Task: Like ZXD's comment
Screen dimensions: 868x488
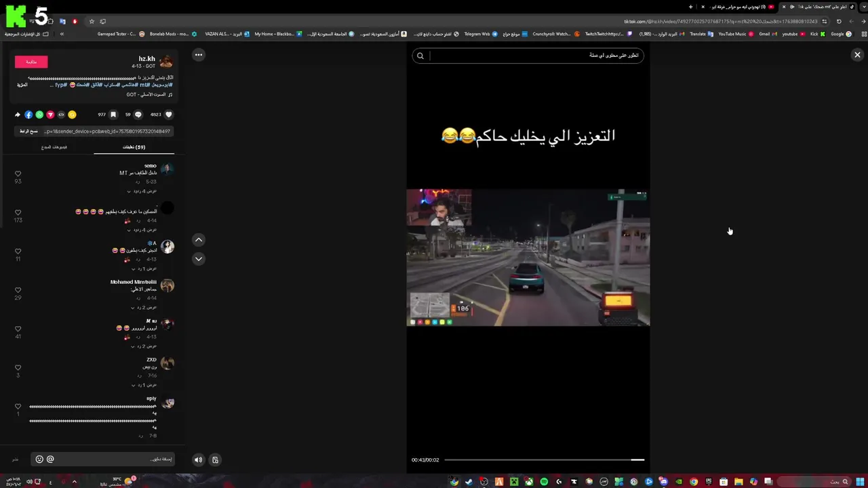Action: point(18,367)
